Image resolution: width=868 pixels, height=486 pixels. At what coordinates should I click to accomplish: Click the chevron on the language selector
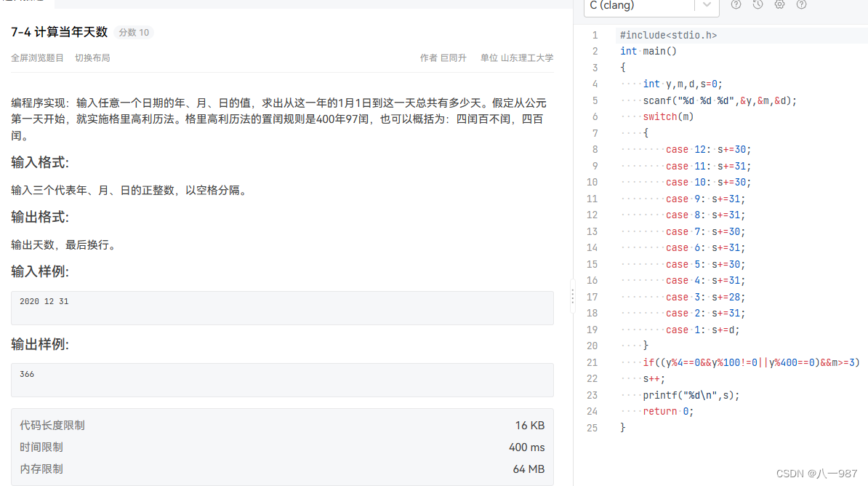pos(706,6)
